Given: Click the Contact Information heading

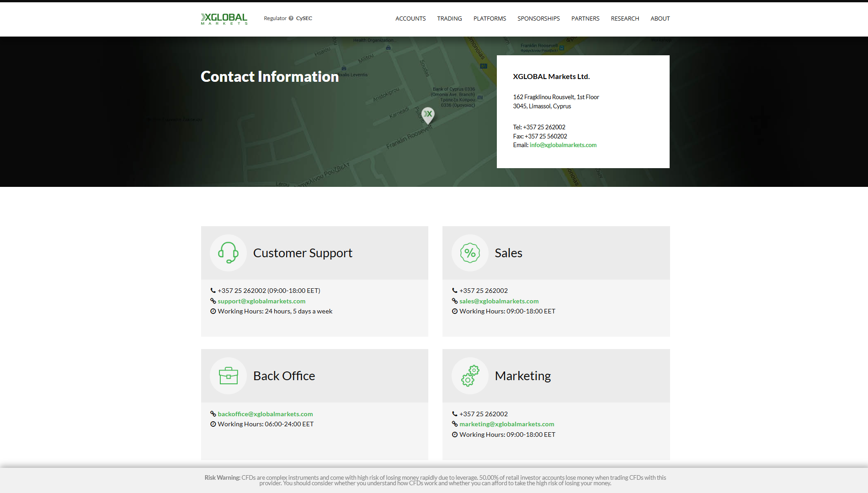Looking at the screenshot, I should [270, 76].
